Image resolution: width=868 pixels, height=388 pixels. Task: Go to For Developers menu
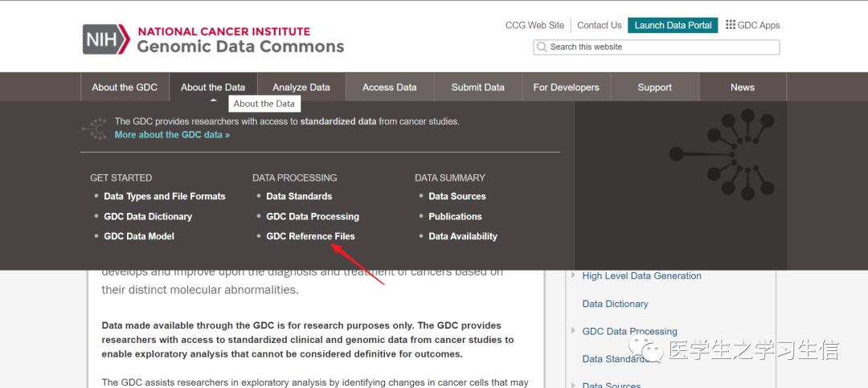point(567,88)
